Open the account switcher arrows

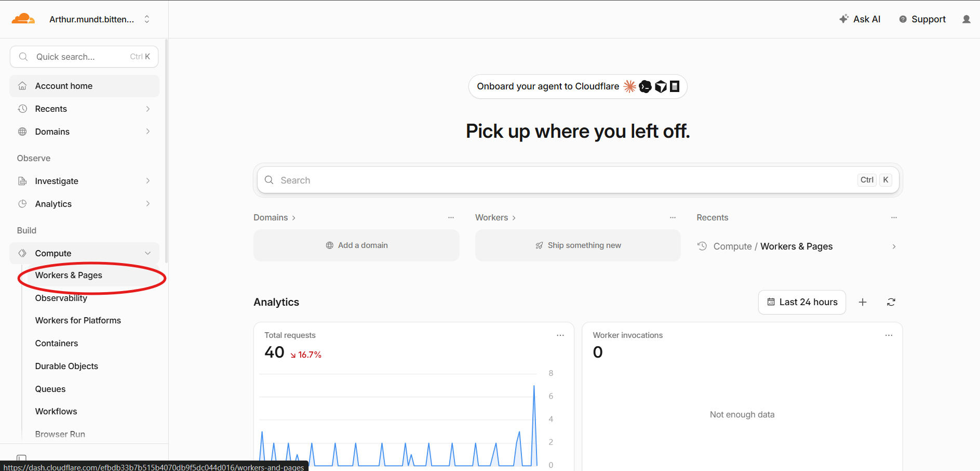[x=147, y=19]
